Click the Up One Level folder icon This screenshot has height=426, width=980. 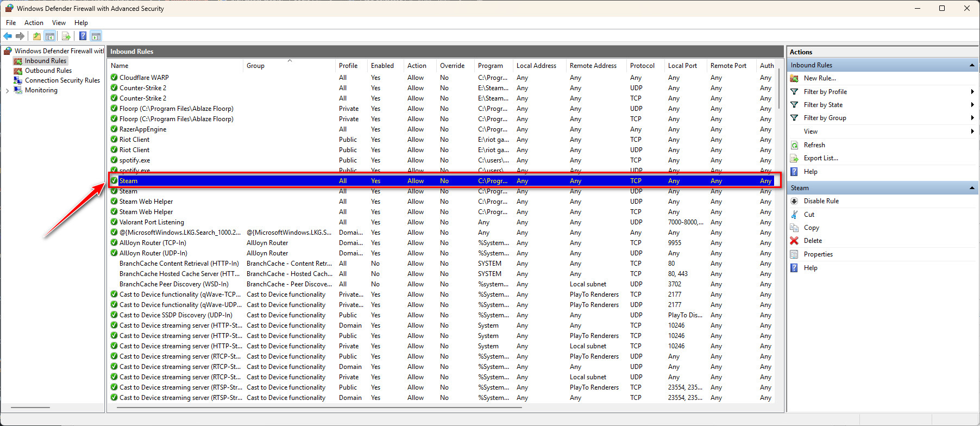[37, 36]
